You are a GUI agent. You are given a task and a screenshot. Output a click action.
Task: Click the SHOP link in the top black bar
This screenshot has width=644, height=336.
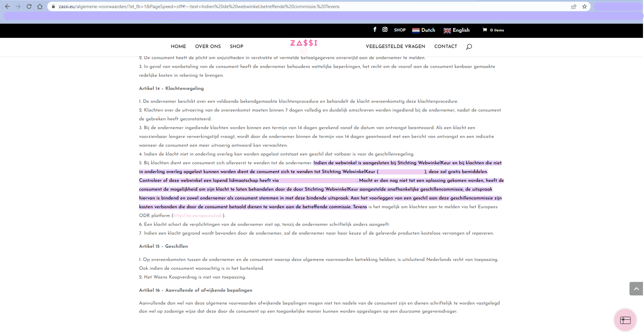tap(400, 30)
